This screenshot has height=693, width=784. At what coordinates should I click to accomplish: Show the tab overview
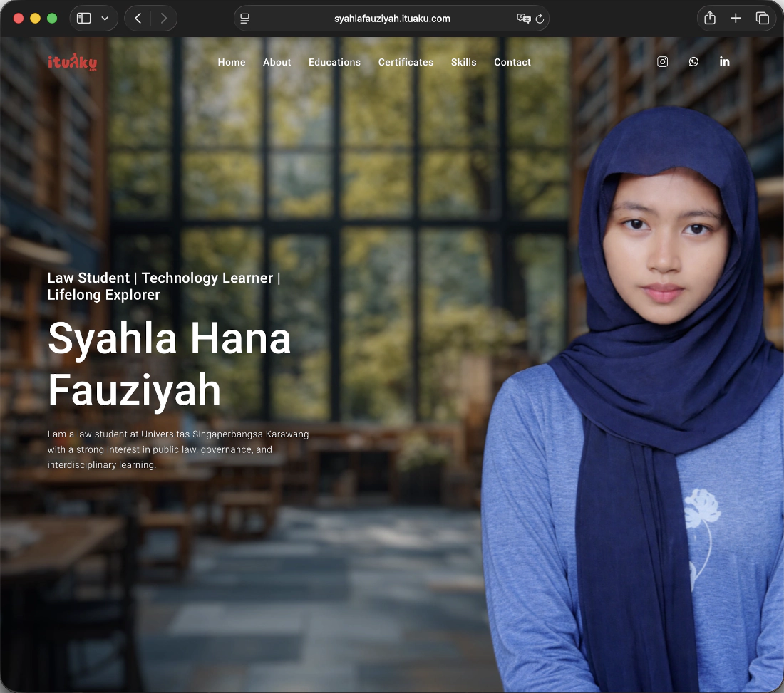coord(762,19)
